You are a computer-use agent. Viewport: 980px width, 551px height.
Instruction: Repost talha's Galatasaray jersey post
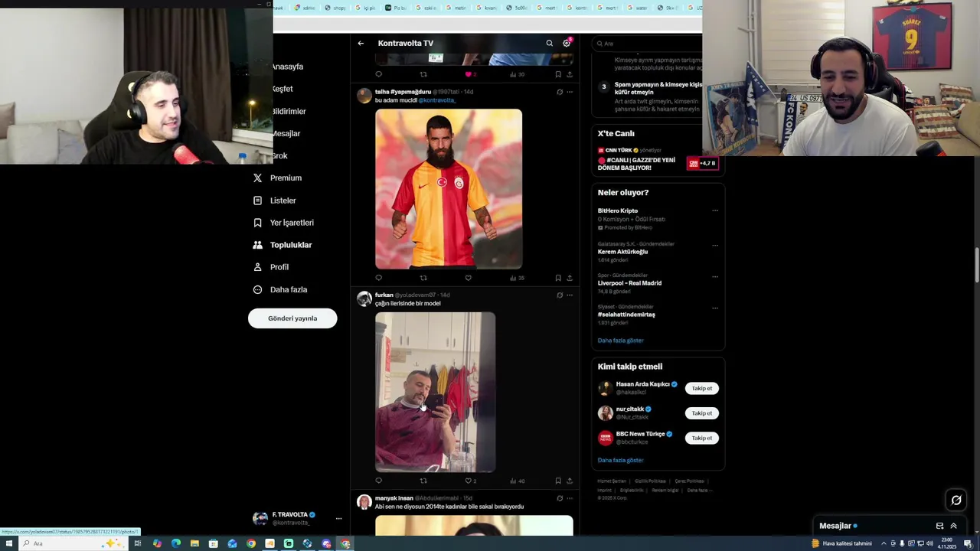click(x=423, y=278)
